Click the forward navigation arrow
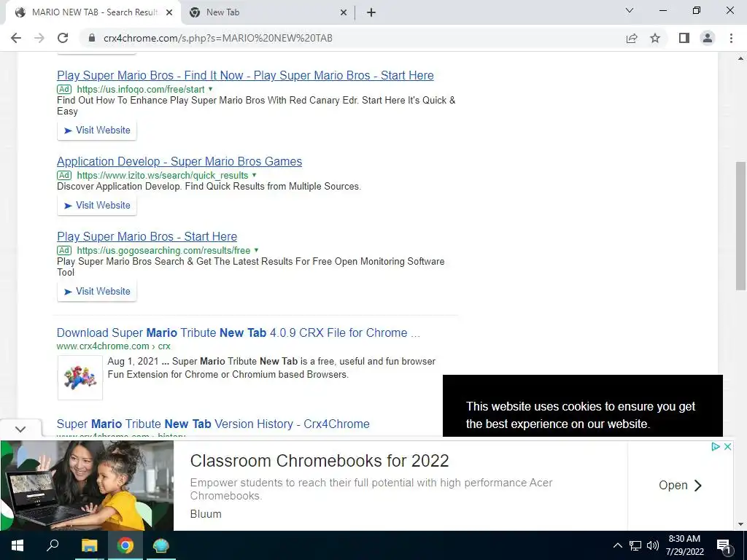 [39, 38]
